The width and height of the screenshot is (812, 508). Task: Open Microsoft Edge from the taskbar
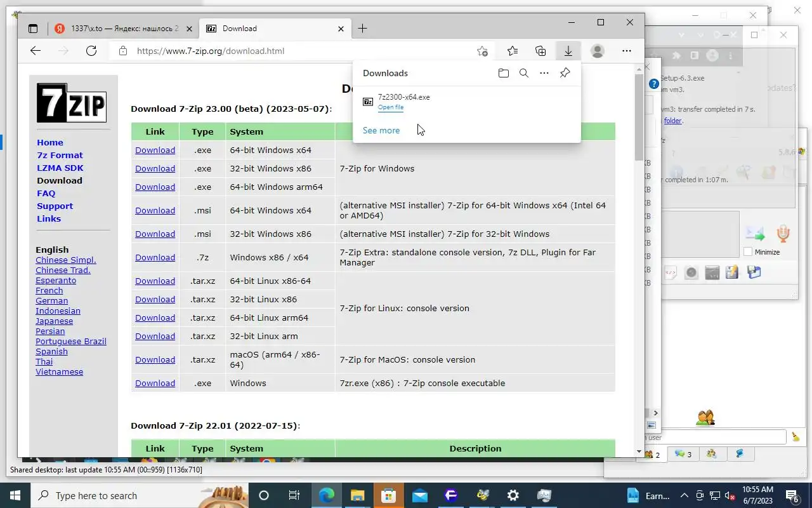[326, 495]
